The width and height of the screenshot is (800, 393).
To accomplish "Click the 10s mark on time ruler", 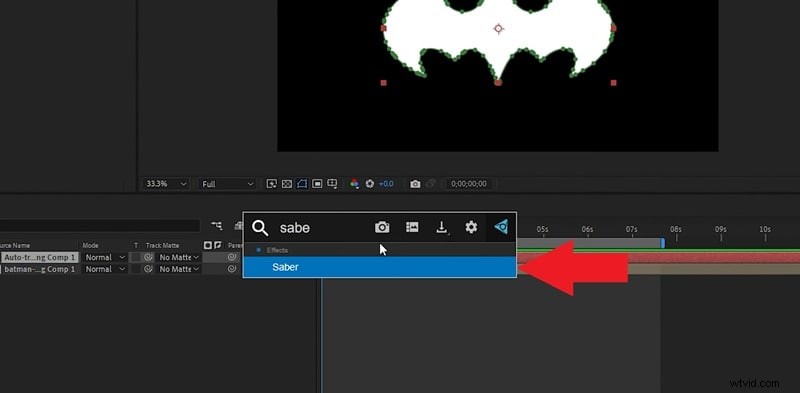I will [765, 230].
